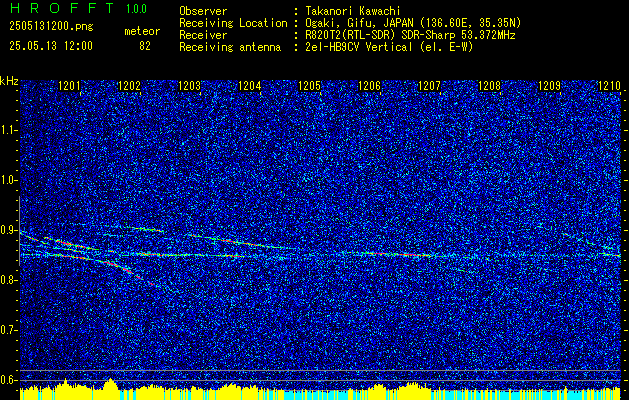Click the date 25.05.13 12:00
The width and height of the screenshot is (629, 400).
(x=51, y=46)
